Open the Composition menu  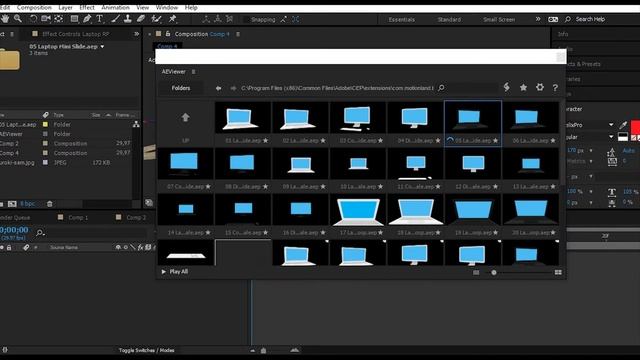[34, 7]
